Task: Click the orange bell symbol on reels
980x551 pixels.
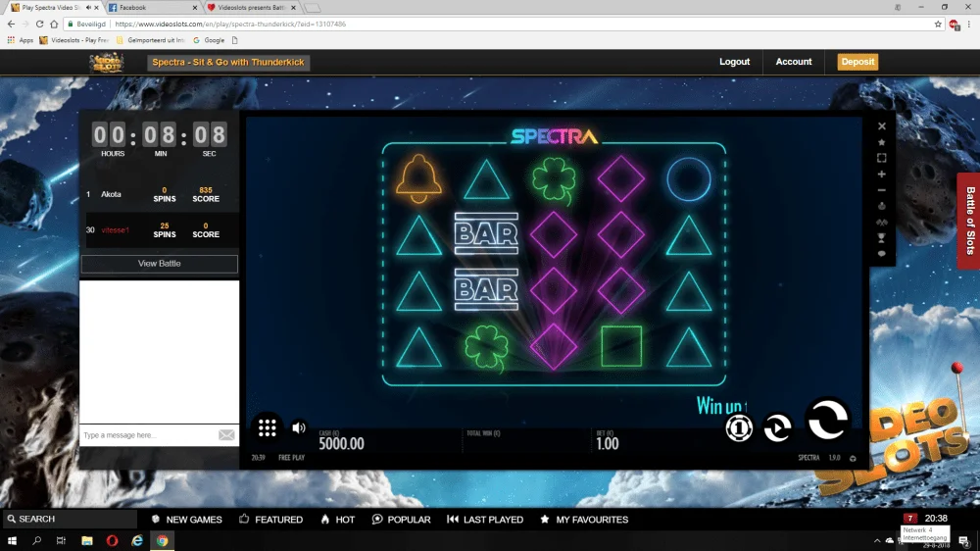Action: 418,178
